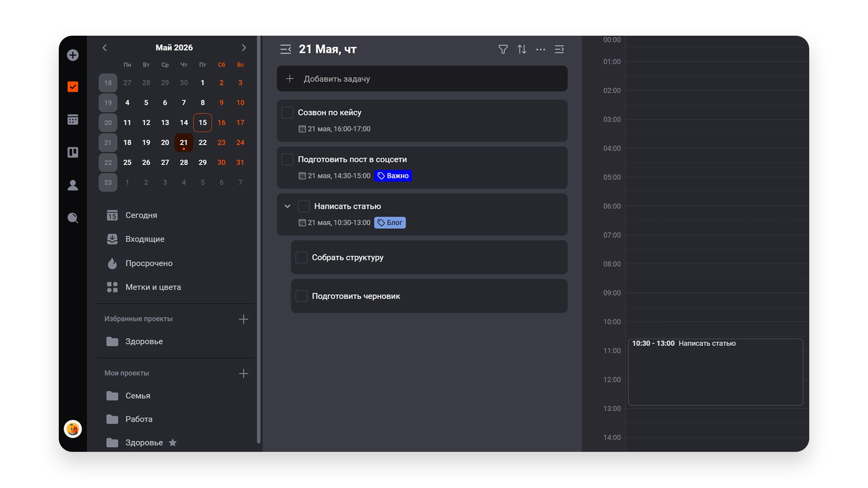
Task: Click Добавить задачу input field
Action: click(x=422, y=79)
